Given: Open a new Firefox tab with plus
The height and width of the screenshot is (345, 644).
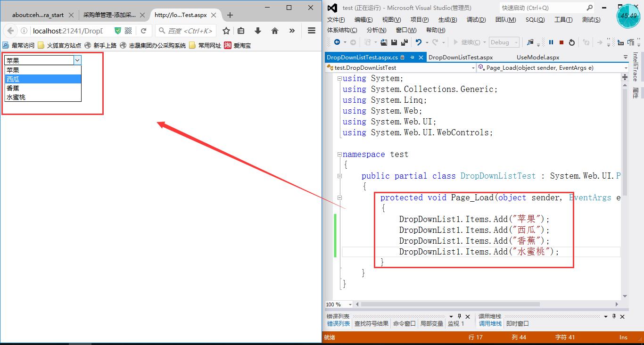Looking at the screenshot, I should click(230, 15).
